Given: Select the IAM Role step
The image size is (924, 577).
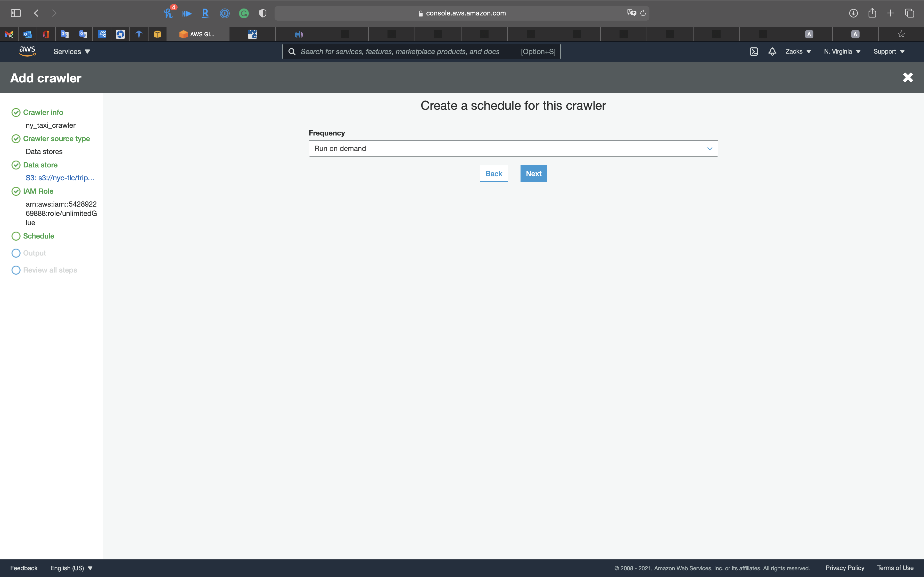Looking at the screenshot, I should click(38, 191).
